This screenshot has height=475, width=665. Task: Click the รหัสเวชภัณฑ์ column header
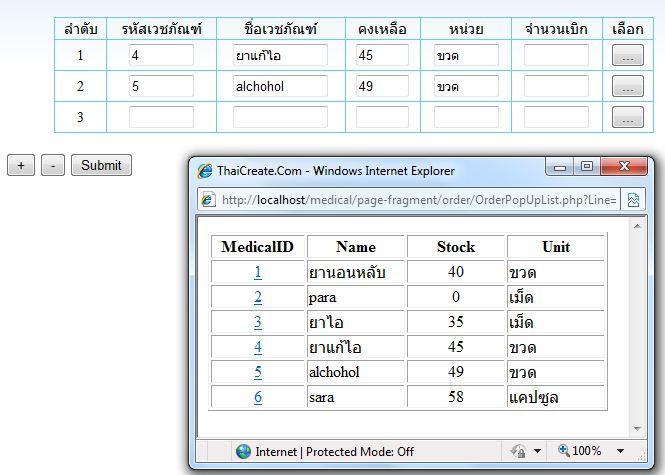pyautogui.click(x=162, y=29)
